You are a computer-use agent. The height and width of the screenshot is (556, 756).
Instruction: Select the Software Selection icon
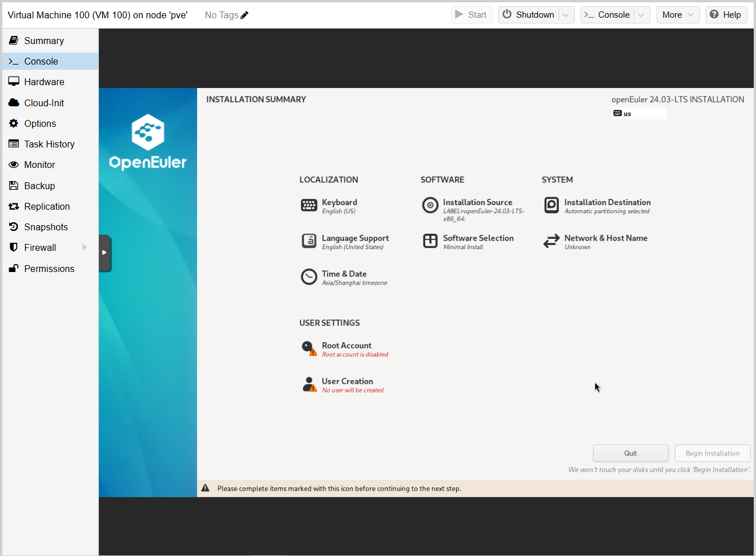[430, 241]
